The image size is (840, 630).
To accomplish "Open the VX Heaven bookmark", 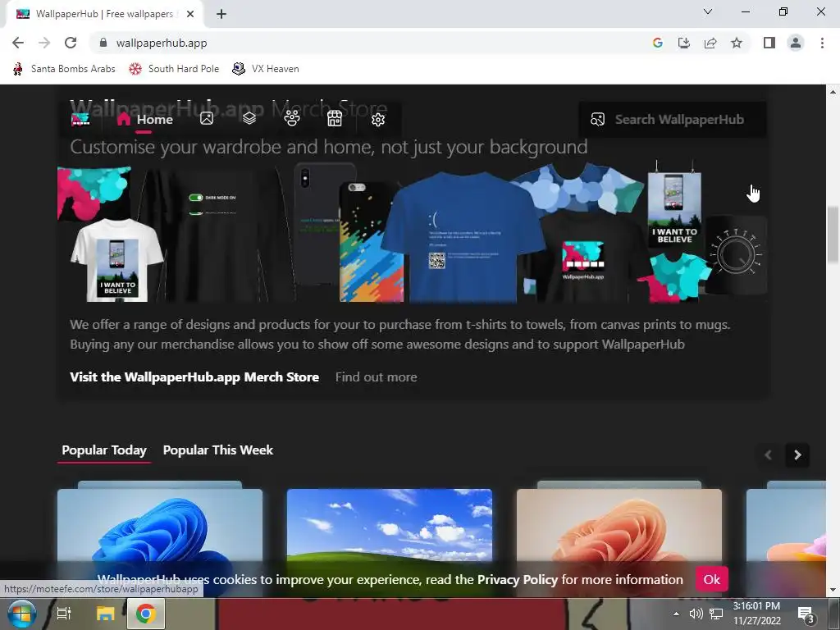I will point(266,69).
